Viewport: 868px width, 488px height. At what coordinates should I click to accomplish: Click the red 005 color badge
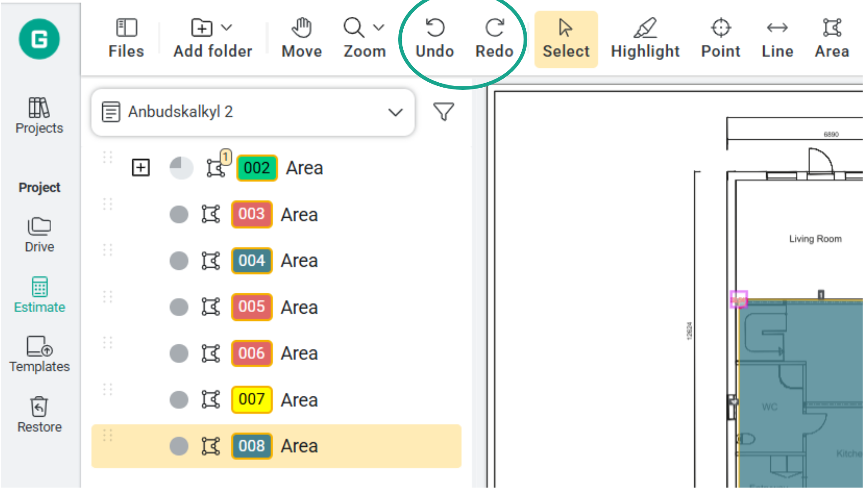(252, 307)
